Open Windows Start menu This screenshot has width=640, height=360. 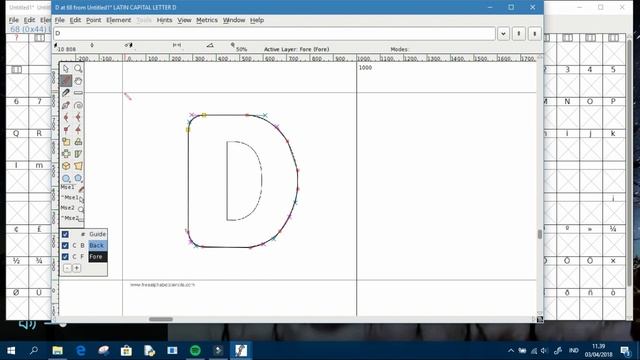(x=11, y=351)
